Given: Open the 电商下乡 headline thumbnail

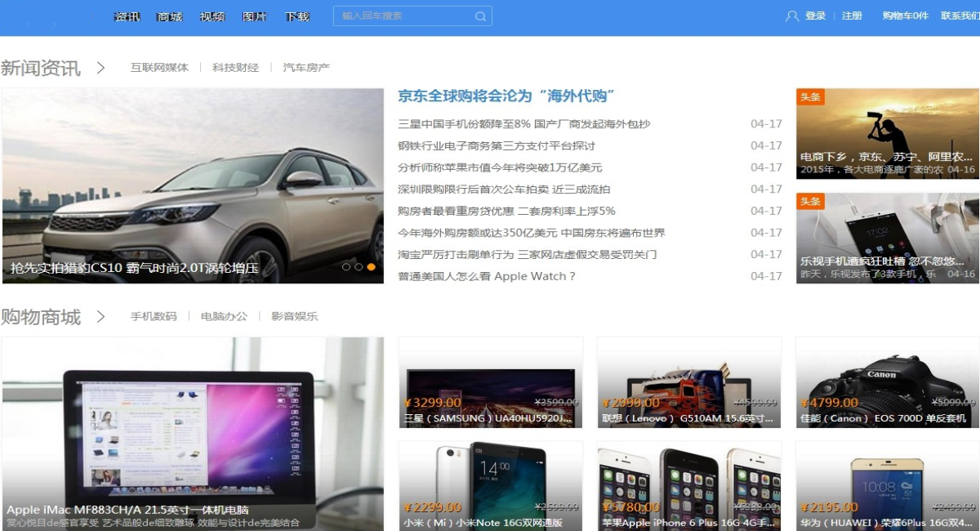Looking at the screenshot, I should pyautogui.click(x=887, y=134).
